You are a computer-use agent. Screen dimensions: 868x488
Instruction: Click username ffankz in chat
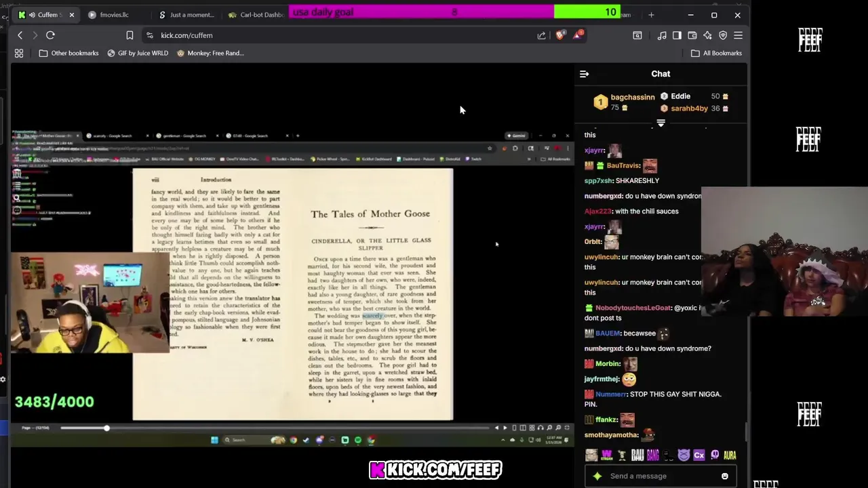pyautogui.click(x=606, y=420)
